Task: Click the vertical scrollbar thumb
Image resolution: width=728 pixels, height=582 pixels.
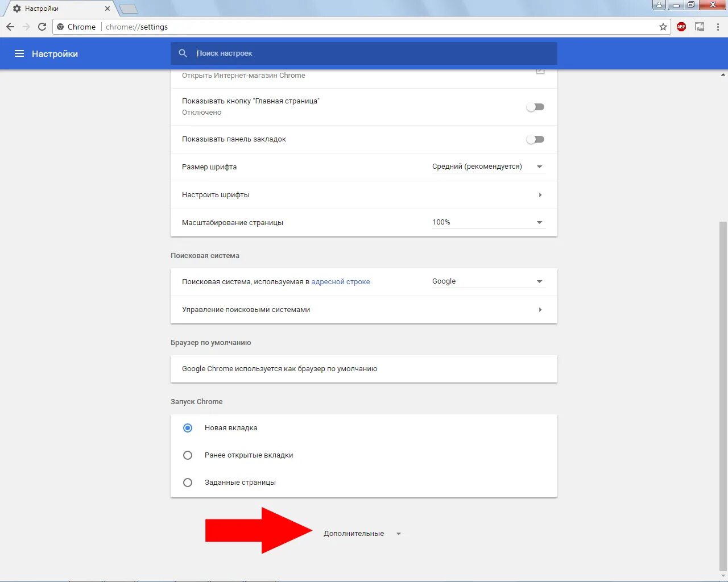Action: [723, 396]
